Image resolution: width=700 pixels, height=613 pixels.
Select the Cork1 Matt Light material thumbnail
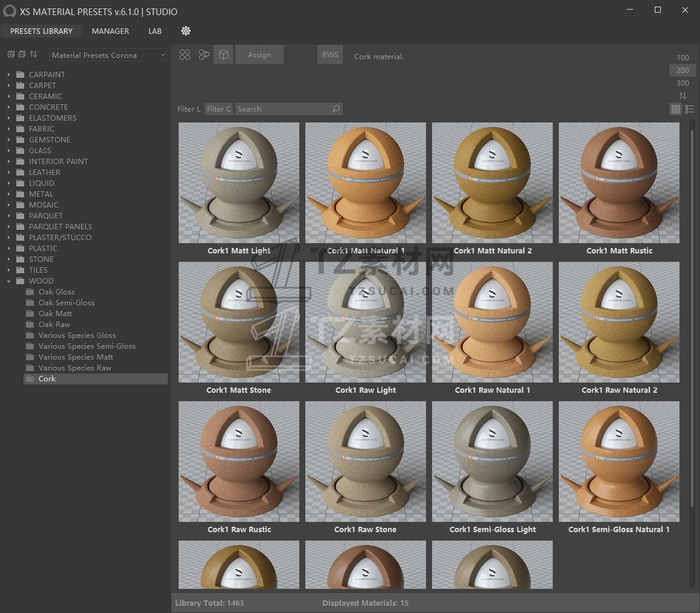pos(239,183)
